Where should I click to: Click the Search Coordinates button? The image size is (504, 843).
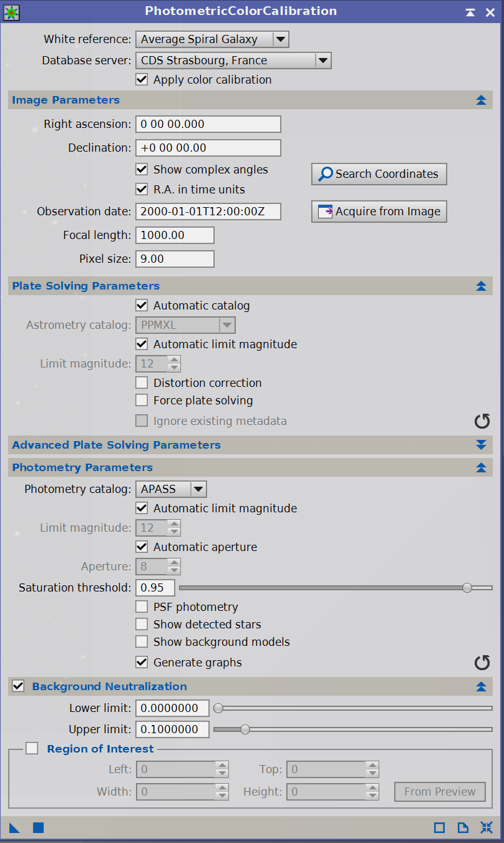click(379, 174)
